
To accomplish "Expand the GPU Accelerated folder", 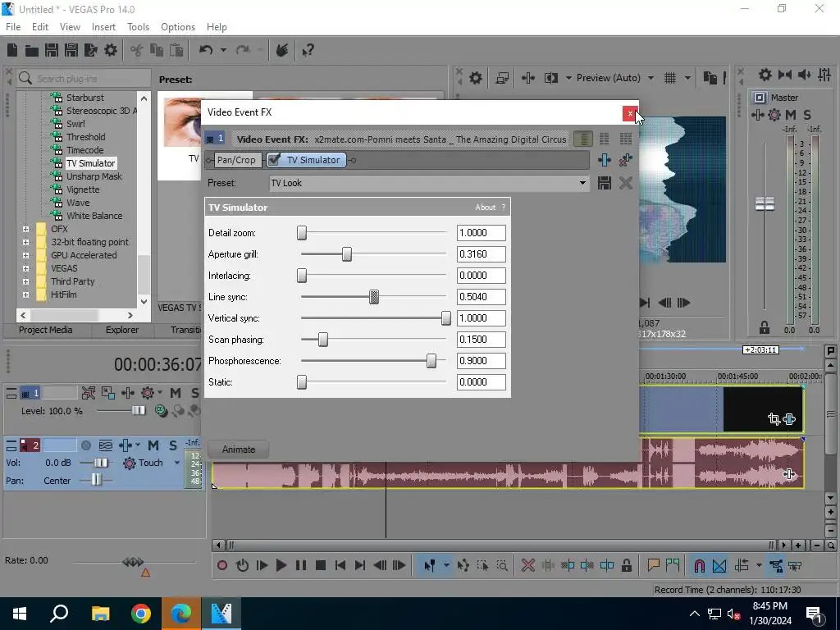I will pos(25,256).
